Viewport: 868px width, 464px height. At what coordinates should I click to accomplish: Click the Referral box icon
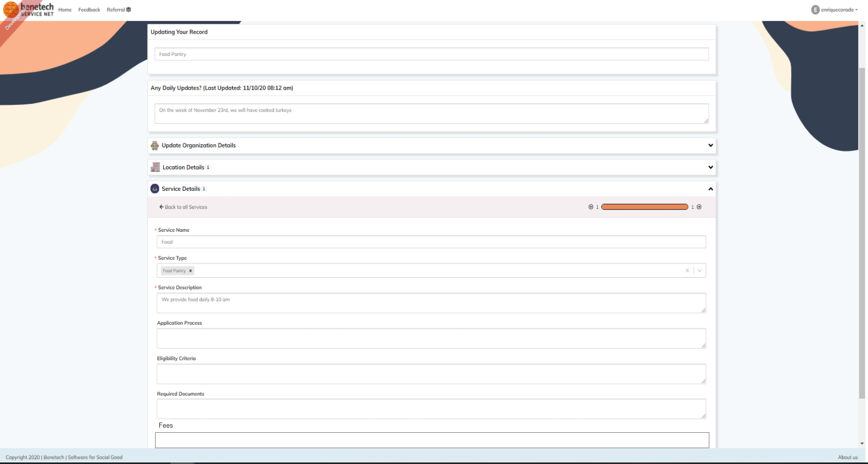128,10
